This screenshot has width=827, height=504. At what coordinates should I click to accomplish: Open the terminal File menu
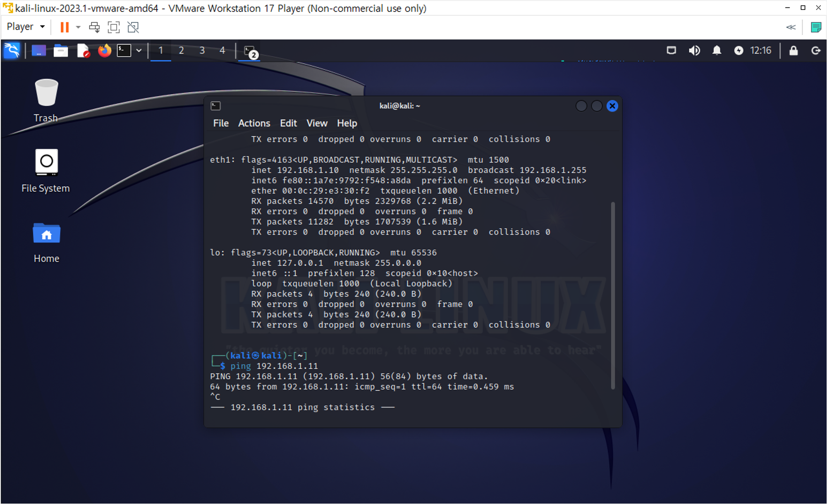tap(221, 123)
